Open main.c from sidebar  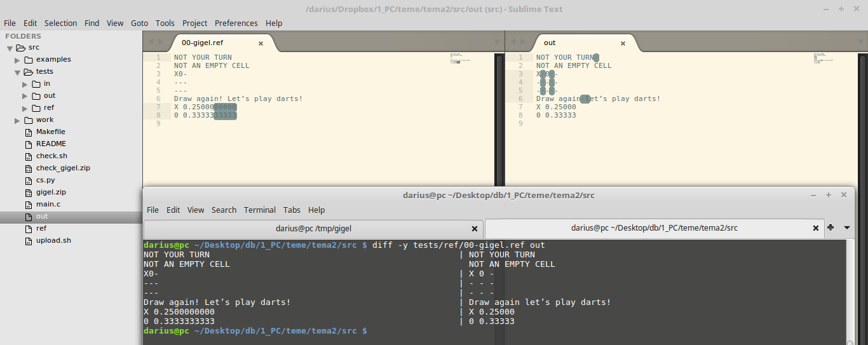48,205
